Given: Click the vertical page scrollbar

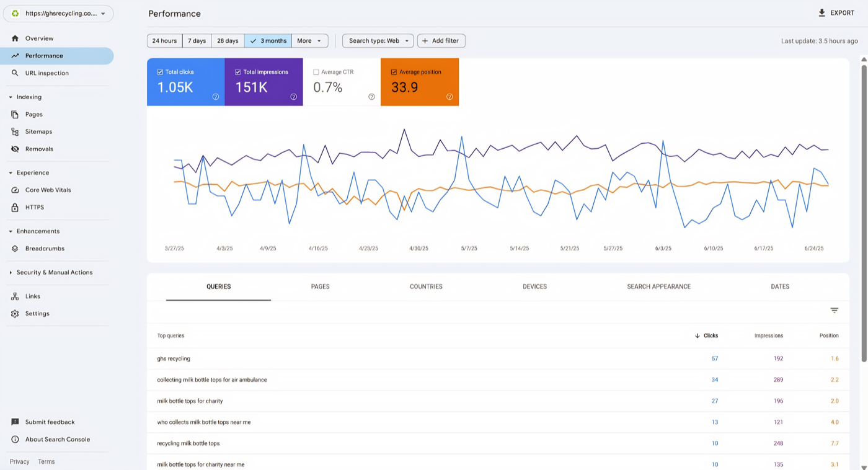Looking at the screenshot, I should [864, 211].
